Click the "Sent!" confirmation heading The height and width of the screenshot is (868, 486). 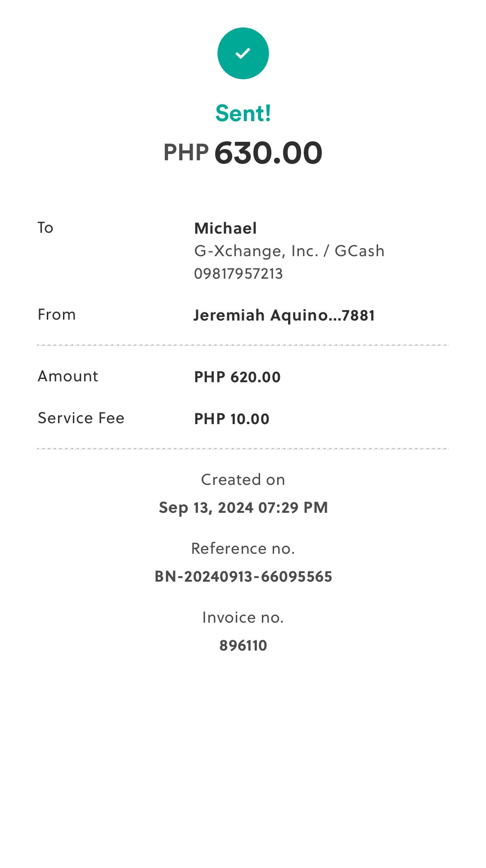click(x=243, y=113)
